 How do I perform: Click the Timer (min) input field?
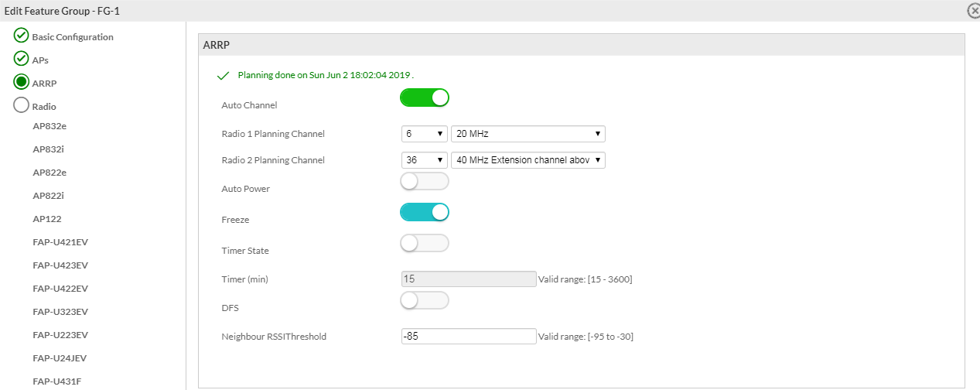[x=468, y=279]
